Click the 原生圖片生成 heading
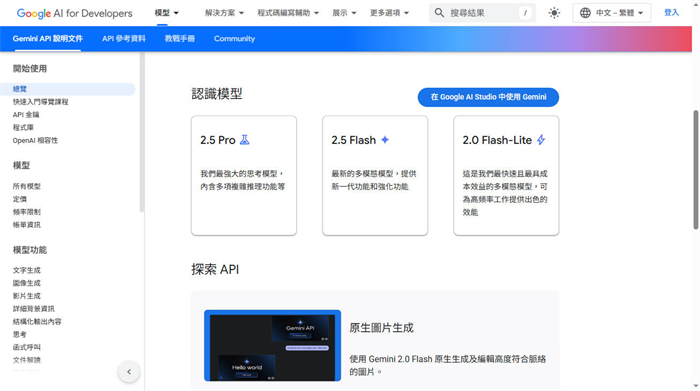 [381, 328]
